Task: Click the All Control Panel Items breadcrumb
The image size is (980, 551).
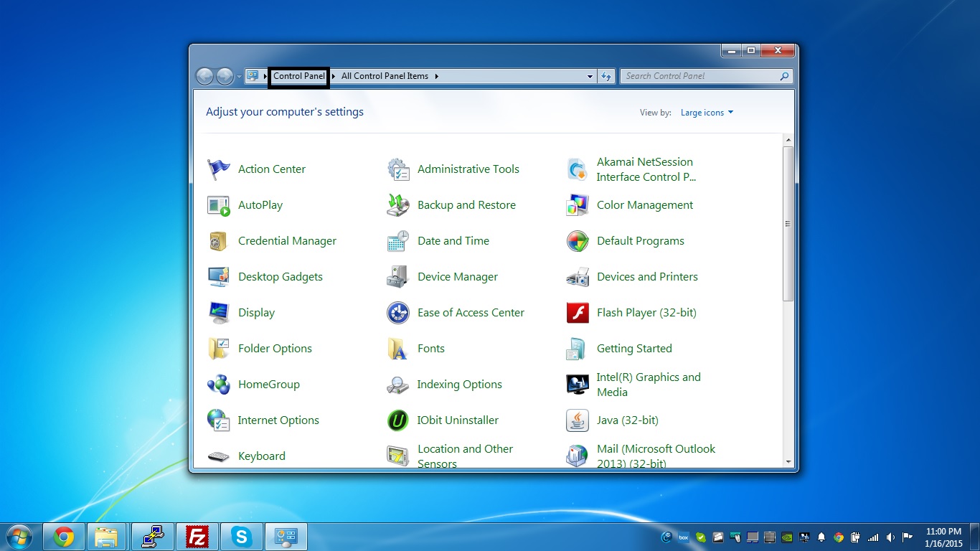Action: 385,76
